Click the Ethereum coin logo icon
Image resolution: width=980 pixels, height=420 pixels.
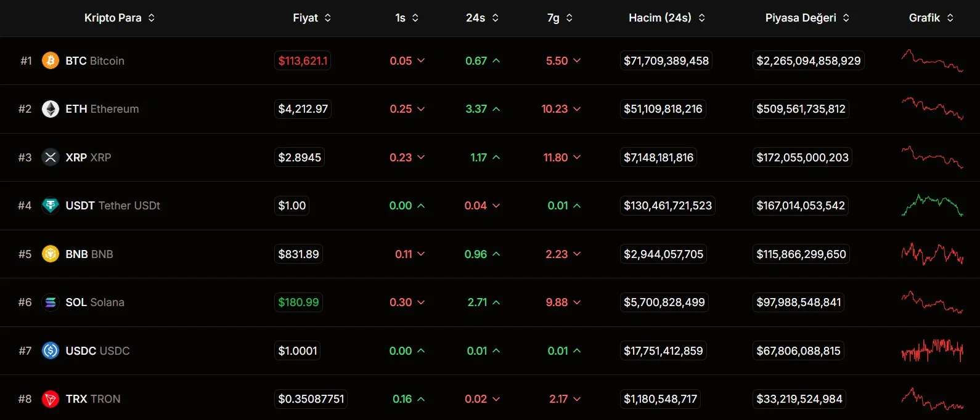[51, 109]
